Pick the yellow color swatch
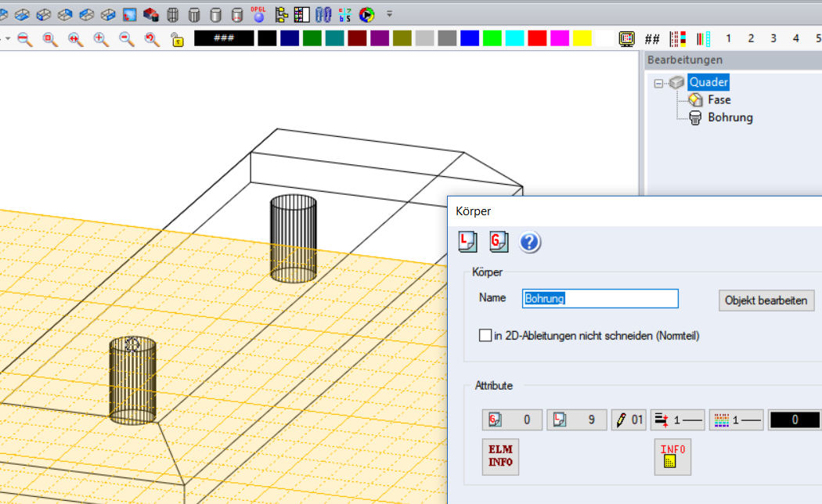Screen dimensions: 822x504 582,38
